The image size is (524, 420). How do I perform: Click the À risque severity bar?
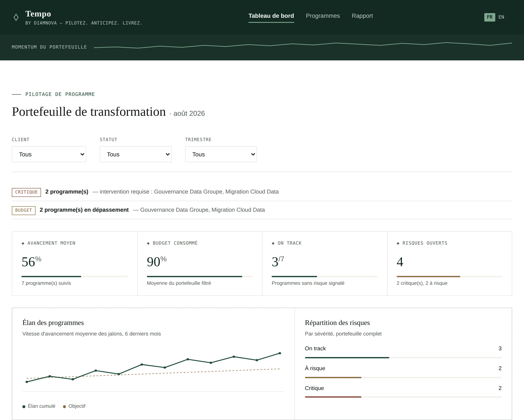tap(403, 378)
